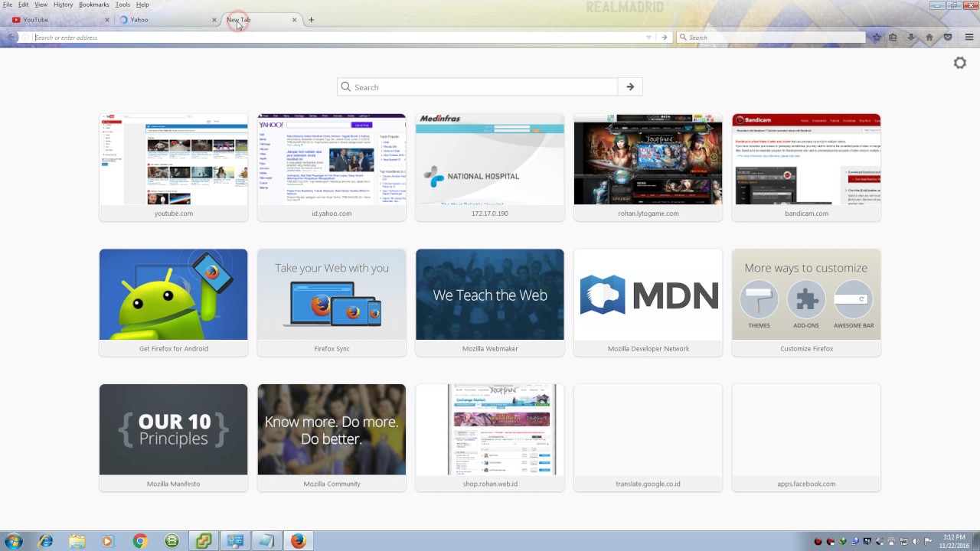The image size is (980, 551).
Task: Open the shop.rohan.web.id tile
Action: tap(490, 438)
